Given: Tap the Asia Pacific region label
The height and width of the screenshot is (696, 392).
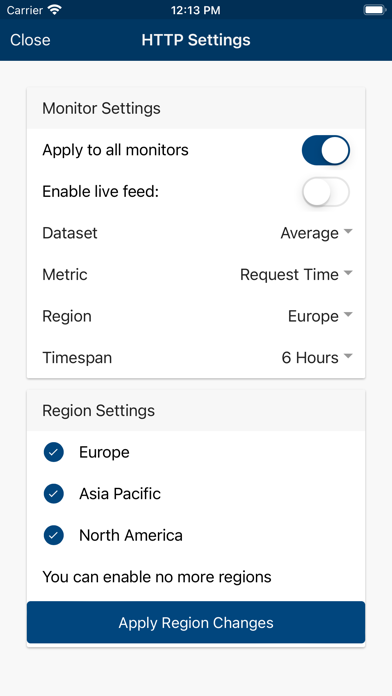Looking at the screenshot, I should (120, 494).
